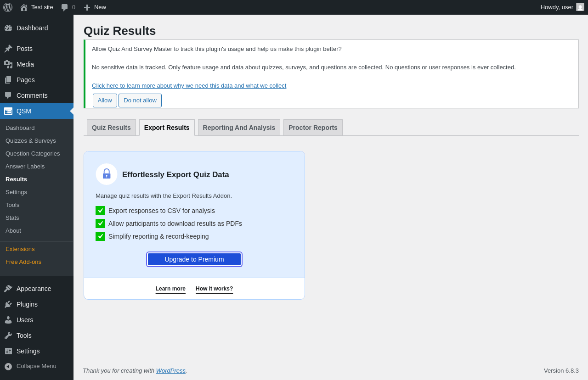Viewport: 588px width, 380px height.
Task: Click the Do not allow button
Action: point(140,101)
